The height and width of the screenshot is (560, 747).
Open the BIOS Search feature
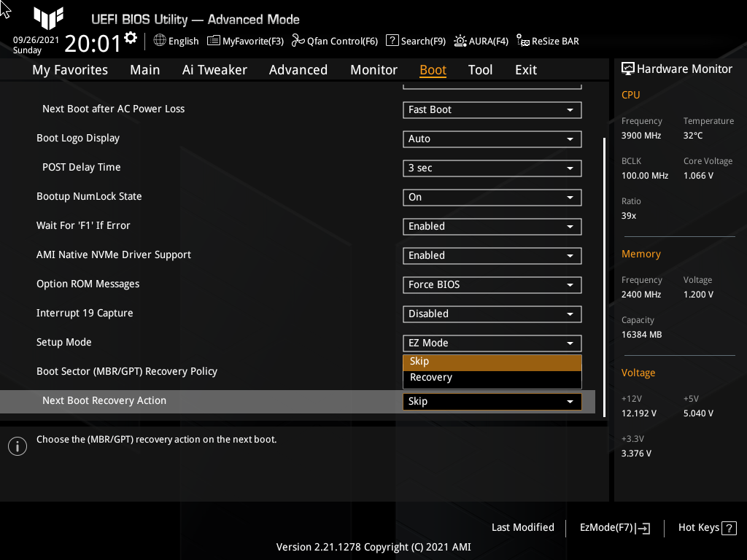[415, 41]
